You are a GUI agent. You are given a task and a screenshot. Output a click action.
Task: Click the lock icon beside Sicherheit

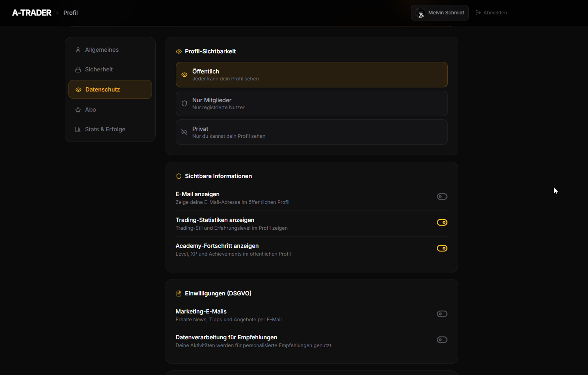(x=78, y=70)
